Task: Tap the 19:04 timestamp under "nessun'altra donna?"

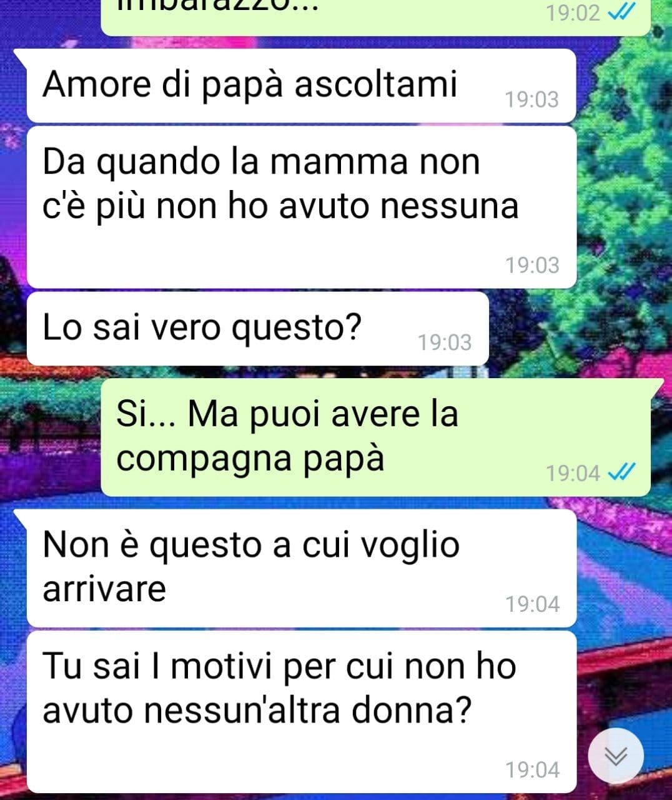Action: coord(532,769)
